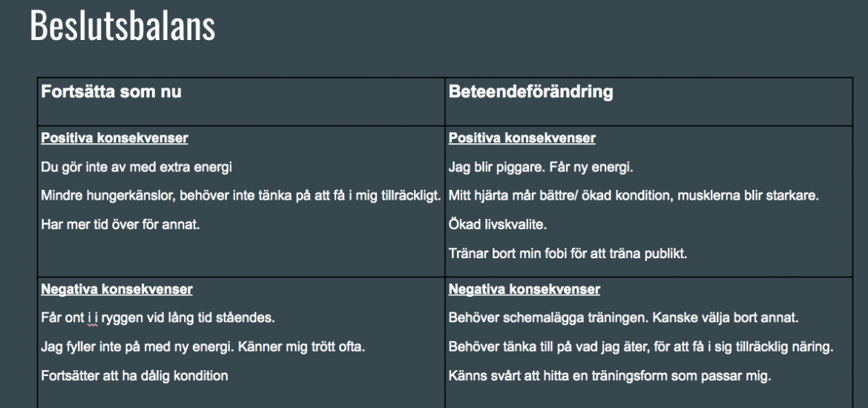
Task: Click the line 'Du gör inte av med extra energi'
Action: tap(142, 168)
